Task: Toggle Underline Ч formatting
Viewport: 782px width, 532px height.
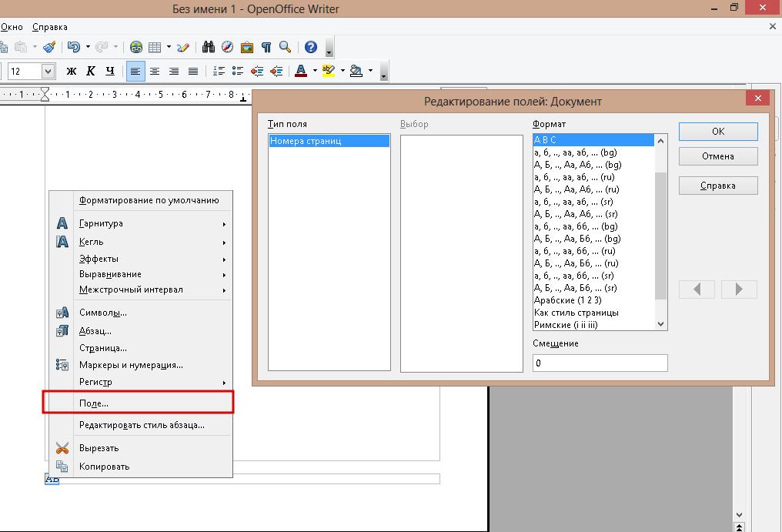Action: pyautogui.click(x=110, y=72)
